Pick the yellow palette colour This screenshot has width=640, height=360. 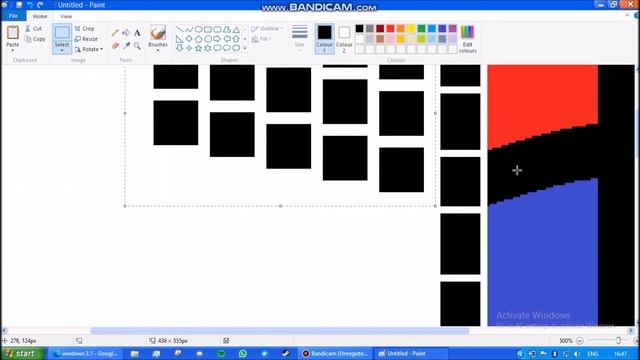point(411,29)
